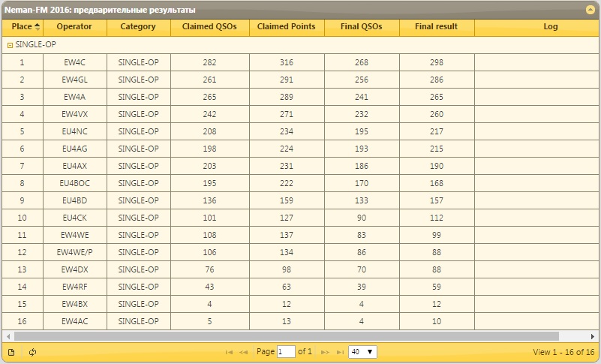Sort by the Operator column header
The image size is (601, 364).
tap(75, 27)
